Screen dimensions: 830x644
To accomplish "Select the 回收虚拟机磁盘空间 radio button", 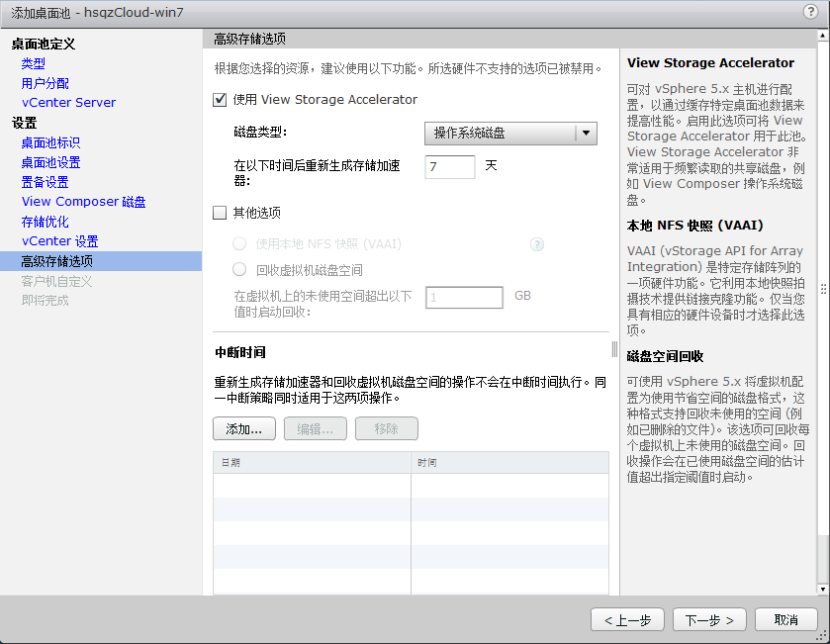I will [239, 269].
